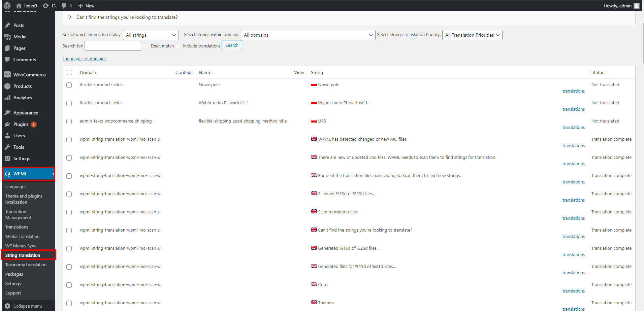Image resolution: width=644 pixels, height=311 pixels.
Task: Check the Themes: row checkbox
Action: point(69,303)
